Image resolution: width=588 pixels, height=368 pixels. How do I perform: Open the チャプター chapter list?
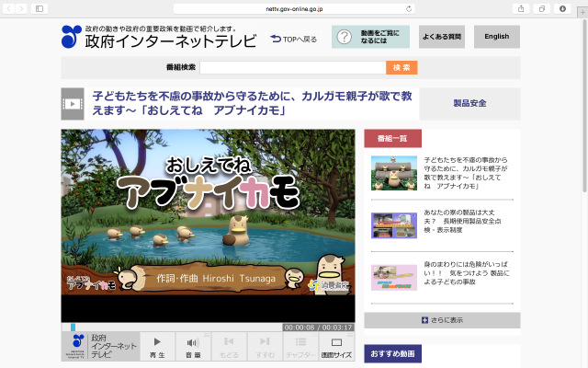click(300, 347)
